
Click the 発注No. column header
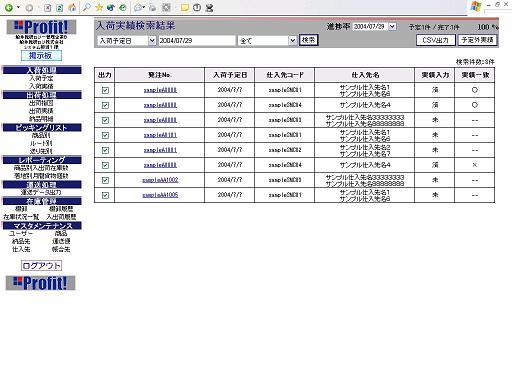click(x=160, y=75)
